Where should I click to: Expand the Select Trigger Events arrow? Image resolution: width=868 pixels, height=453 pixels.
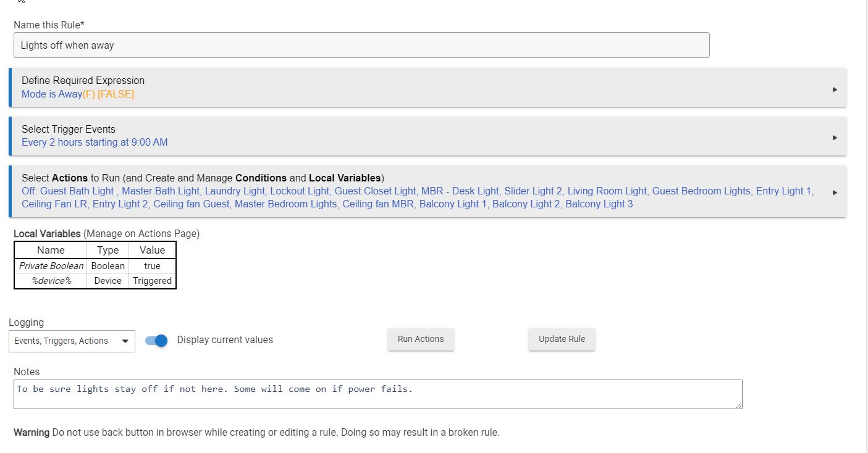pos(835,138)
